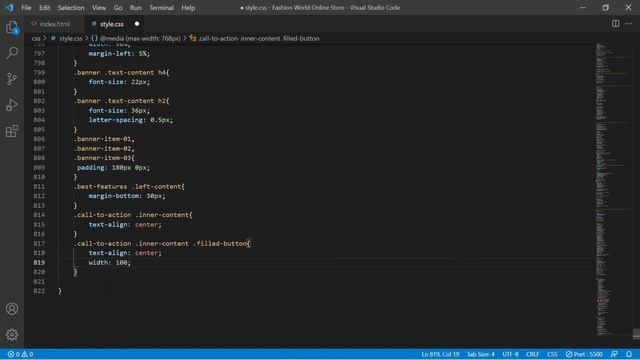The height and width of the screenshot is (360, 640).
Task: Change CRLF line ending setting
Action: point(533,354)
